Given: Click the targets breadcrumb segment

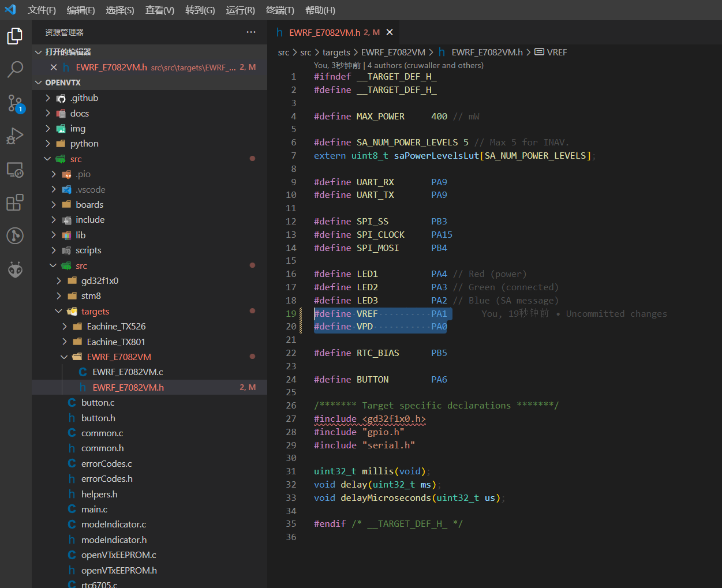Looking at the screenshot, I should (x=336, y=52).
